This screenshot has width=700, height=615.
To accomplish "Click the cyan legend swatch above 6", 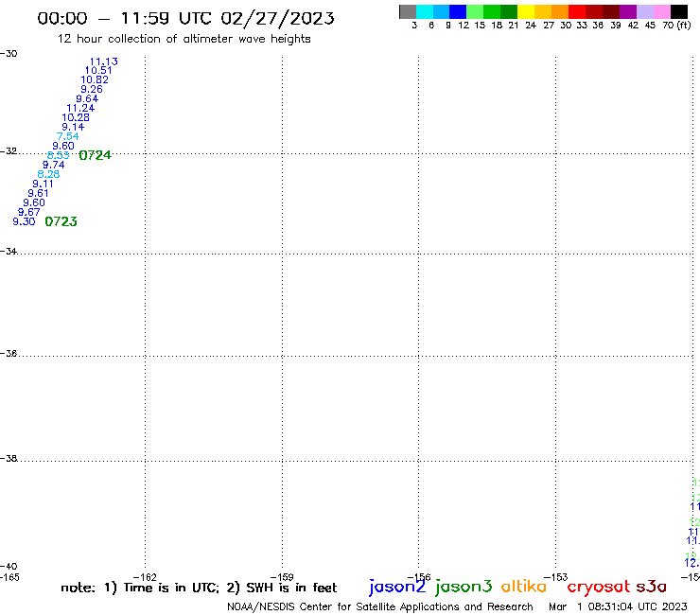I will 425,11.
